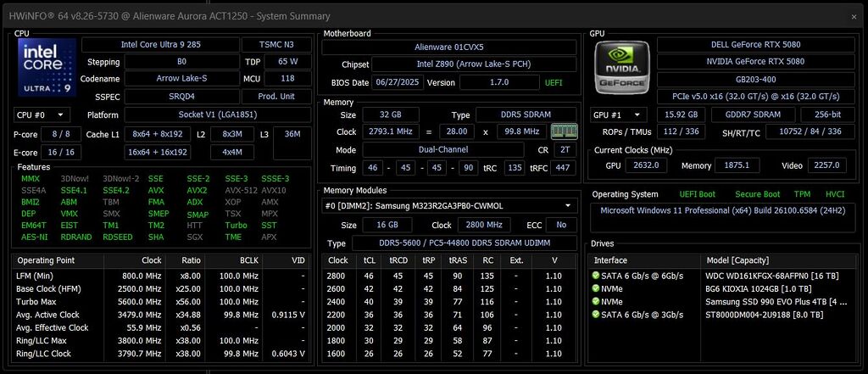Click the PCIe v5.0 x16 link field

click(755, 97)
